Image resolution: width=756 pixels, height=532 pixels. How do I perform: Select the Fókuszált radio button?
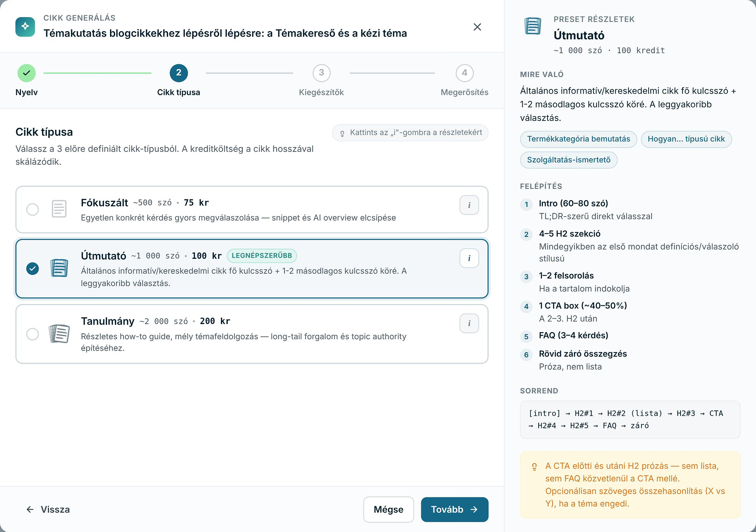[x=33, y=209]
